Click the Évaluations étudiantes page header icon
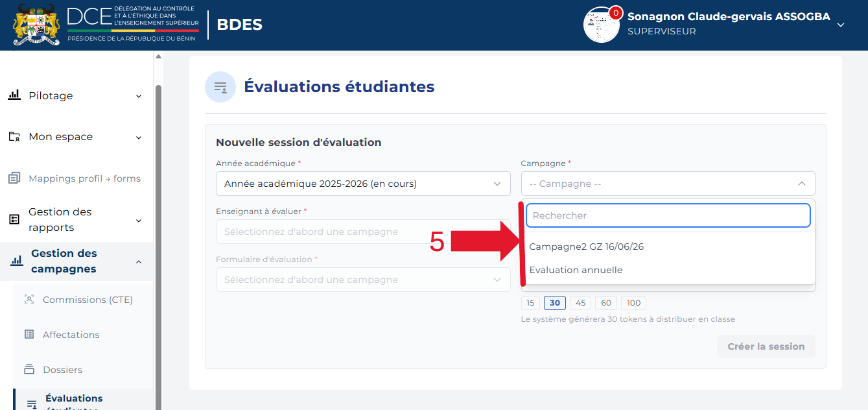Image resolution: width=868 pixels, height=410 pixels. point(220,87)
